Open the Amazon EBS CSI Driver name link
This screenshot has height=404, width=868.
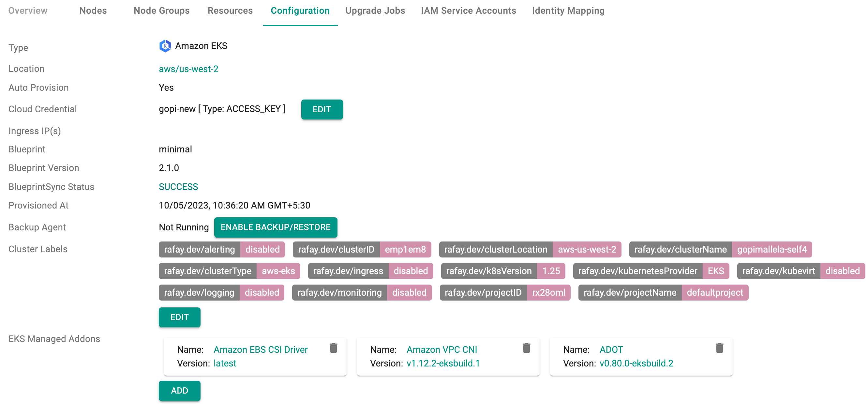[x=261, y=350]
